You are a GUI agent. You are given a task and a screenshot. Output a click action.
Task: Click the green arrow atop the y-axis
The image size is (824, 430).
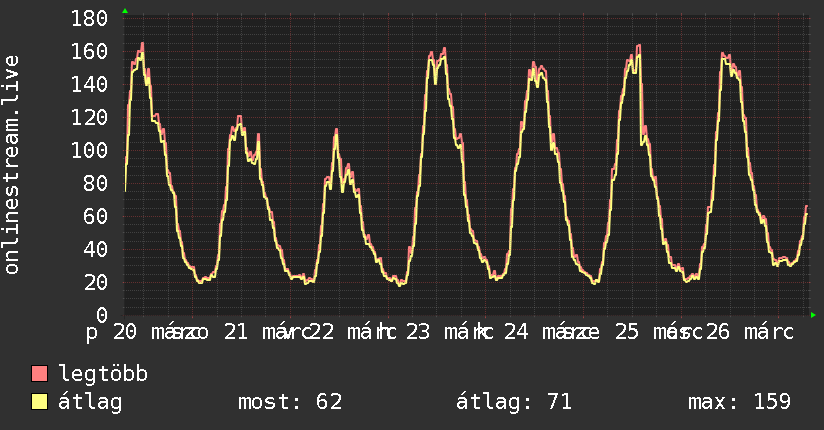125,11
